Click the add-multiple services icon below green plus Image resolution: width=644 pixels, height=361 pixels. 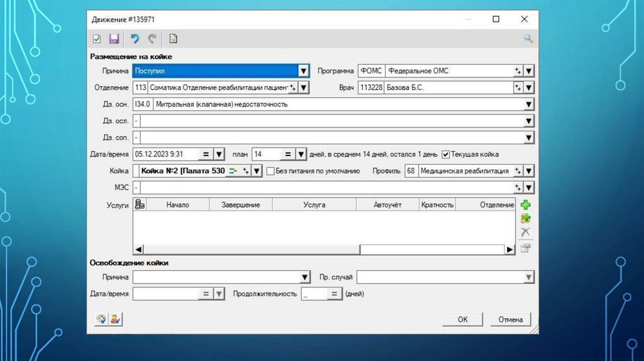pos(525,219)
